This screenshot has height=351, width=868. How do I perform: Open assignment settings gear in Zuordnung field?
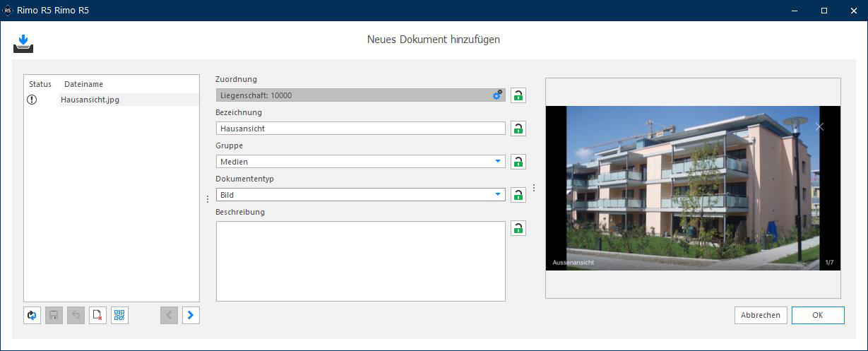tap(497, 95)
